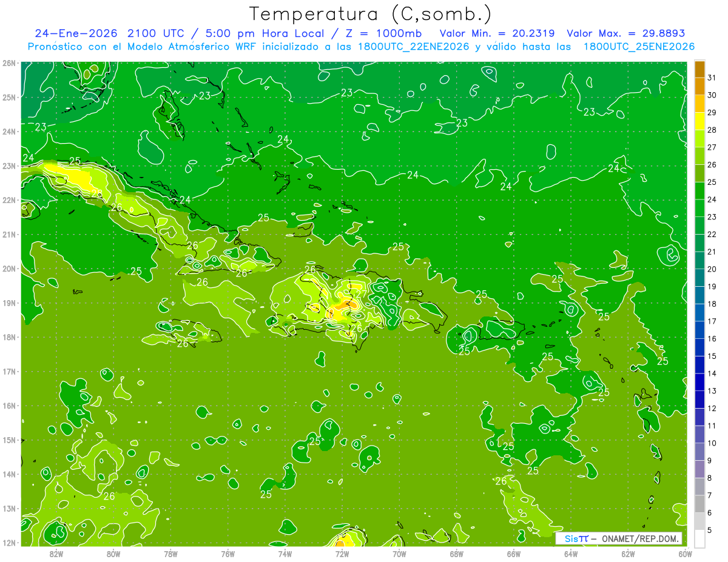Click the gray legend swatch between 6 and 7
728x562 pixels.
tap(699, 504)
